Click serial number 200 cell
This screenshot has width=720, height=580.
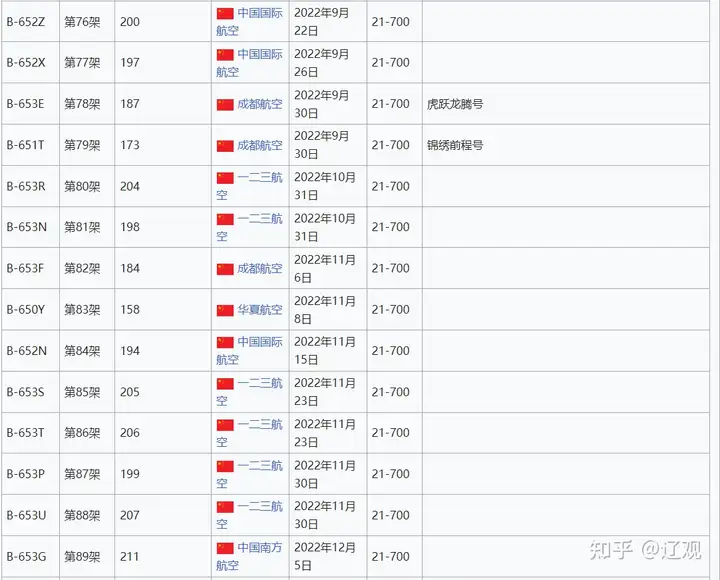click(x=163, y=22)
